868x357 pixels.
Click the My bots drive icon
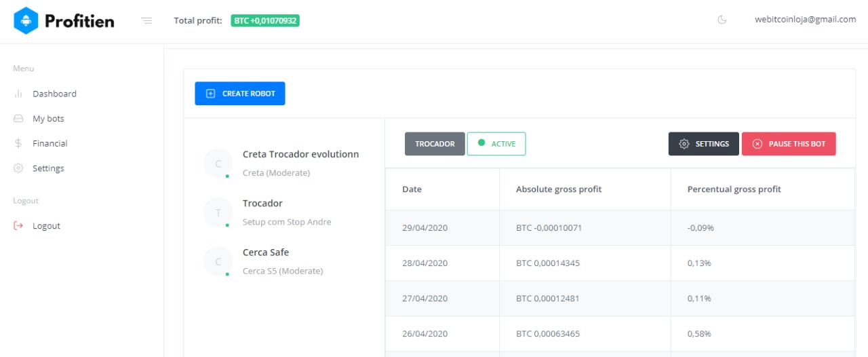(18, 119)
